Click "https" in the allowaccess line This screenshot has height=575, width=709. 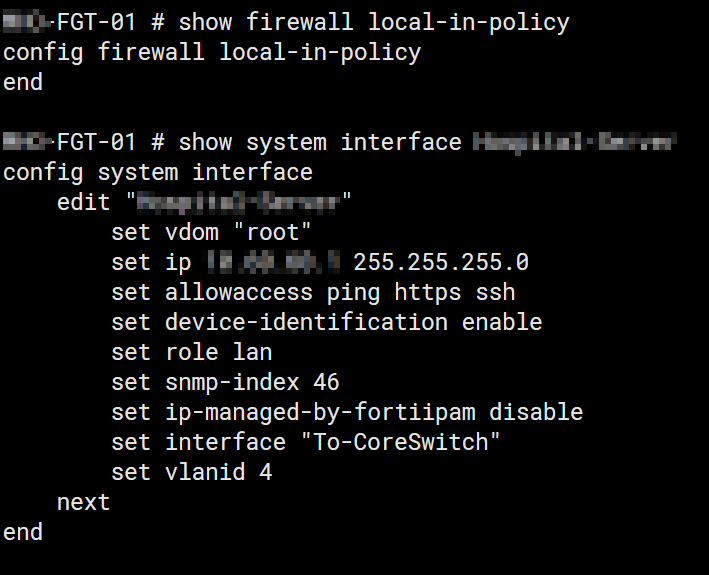[x=427, y=292]
